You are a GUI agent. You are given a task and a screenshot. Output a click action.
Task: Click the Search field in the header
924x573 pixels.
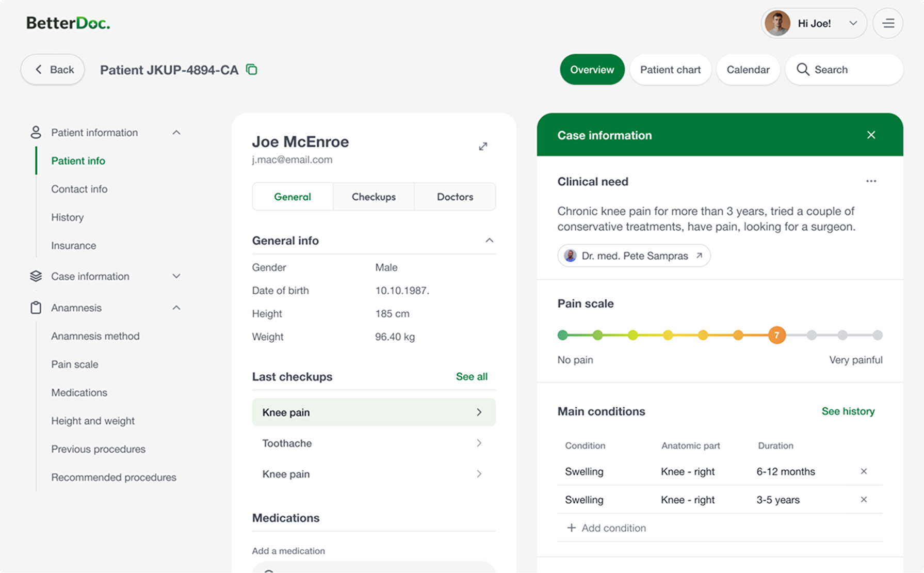pos(844,70)
